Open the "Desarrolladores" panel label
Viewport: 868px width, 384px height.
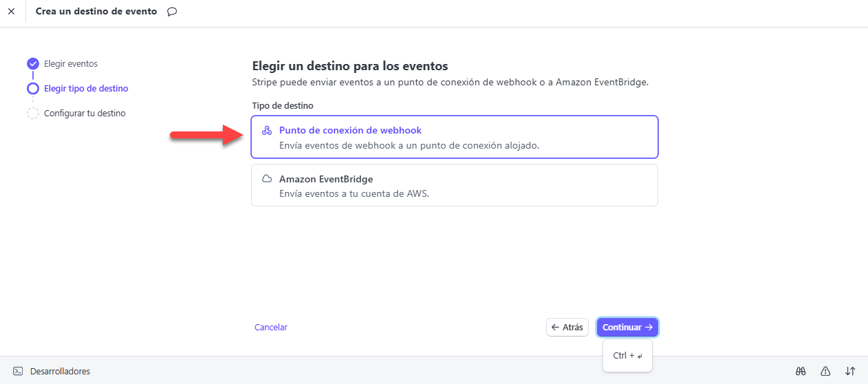60,371
